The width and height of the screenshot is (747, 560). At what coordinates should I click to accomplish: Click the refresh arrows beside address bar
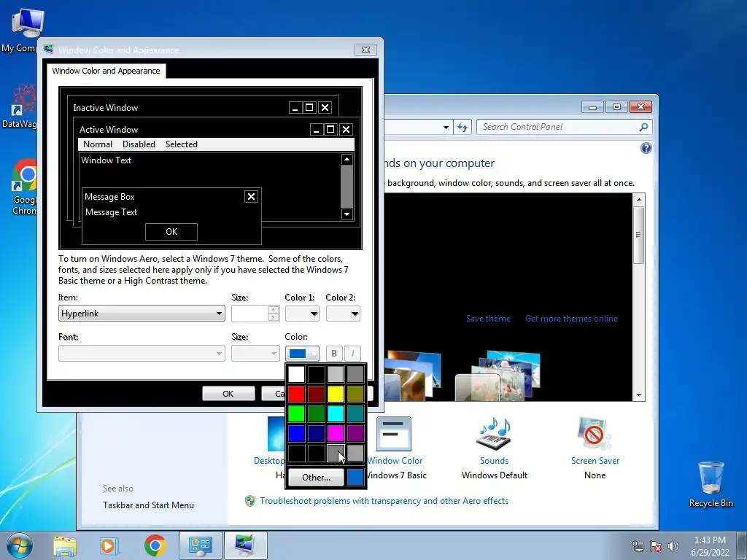pyautogui.click(x=462, y=127)
